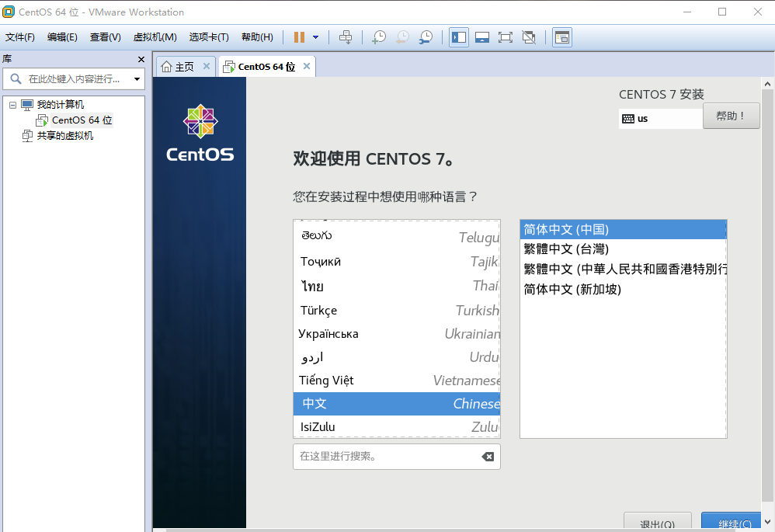Choose Українська Ukrainian language
The image size is (775, 532).
tap(396, 334)
